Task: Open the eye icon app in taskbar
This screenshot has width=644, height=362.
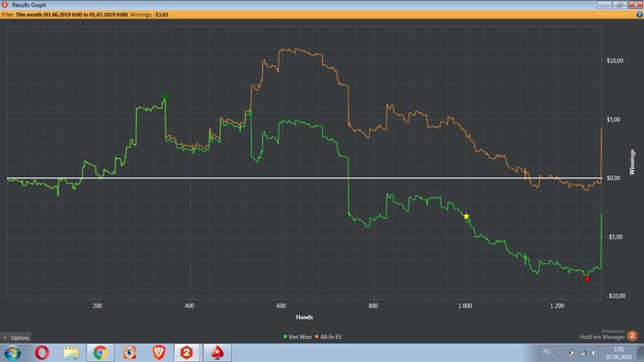Action: (x=130, y=353)
